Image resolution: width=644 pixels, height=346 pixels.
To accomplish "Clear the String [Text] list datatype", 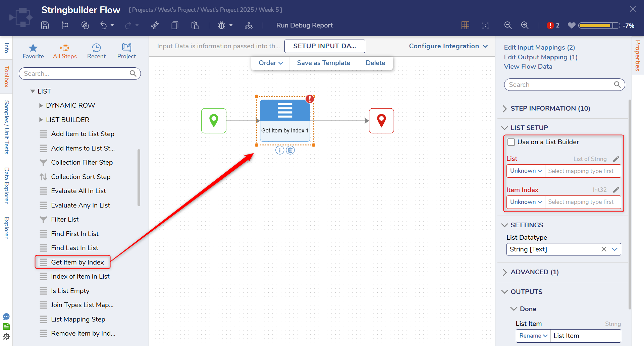I will click(604, 249).
